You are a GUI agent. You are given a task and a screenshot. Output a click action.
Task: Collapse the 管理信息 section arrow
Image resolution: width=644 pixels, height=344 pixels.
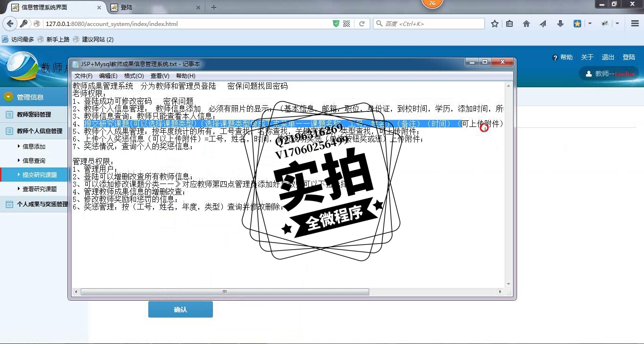8,97
